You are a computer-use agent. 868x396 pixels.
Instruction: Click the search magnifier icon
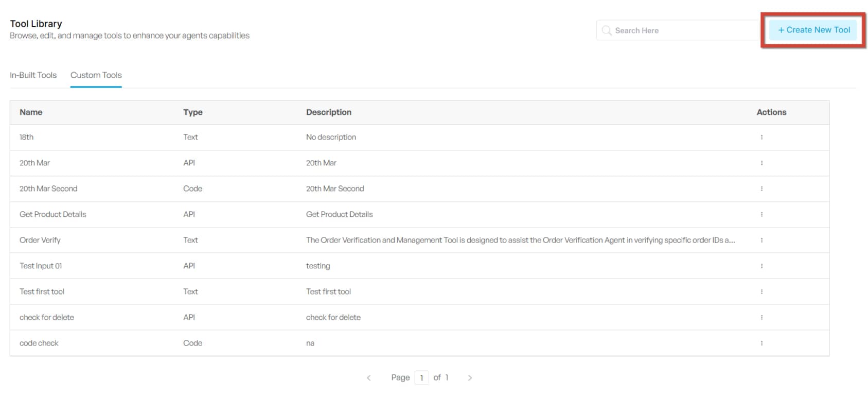(x=607, y=30)
